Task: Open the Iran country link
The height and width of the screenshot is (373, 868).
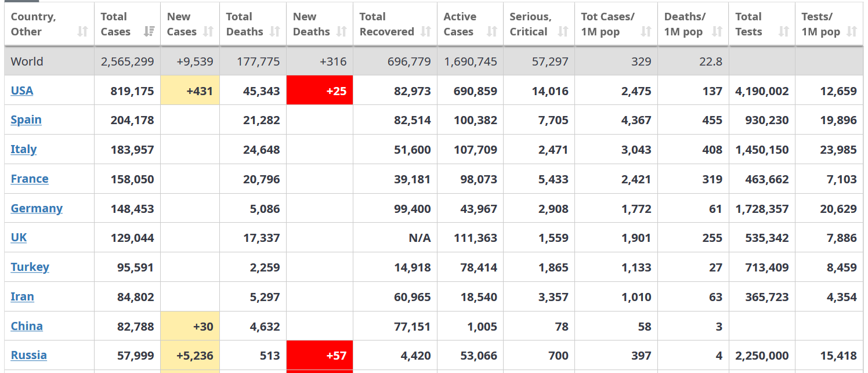Action: [x=22, y=296]
